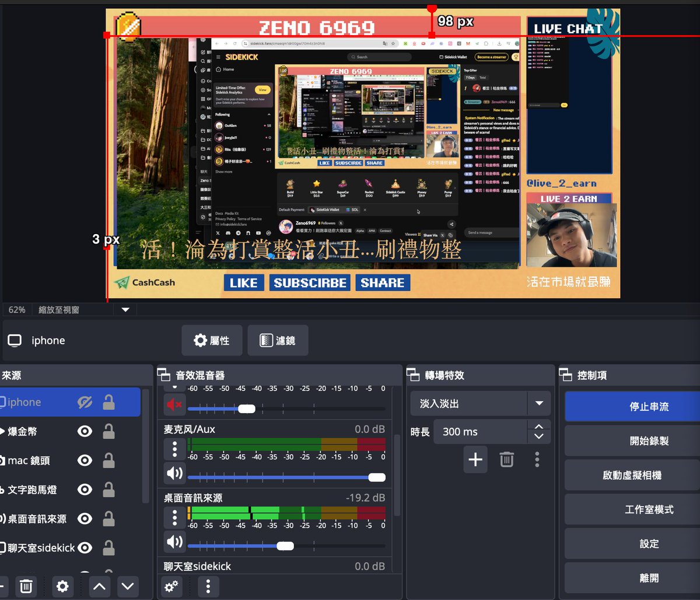Open 濾鏡 filters for the iphone source
Screen dimensions: 700x600
[278, 340]
